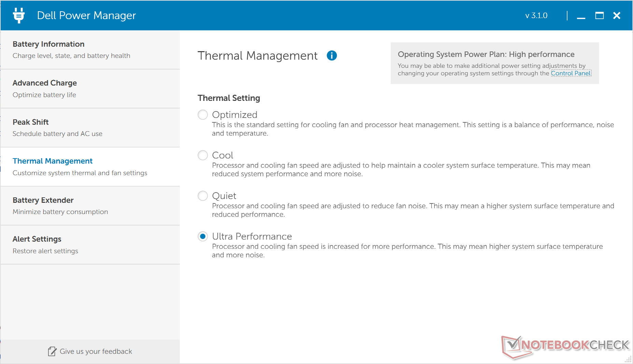Image resolution: width=633 pixels, height=364 pixels.
Task: Click the Dell Power Manager plug icon
Action: 19,15
